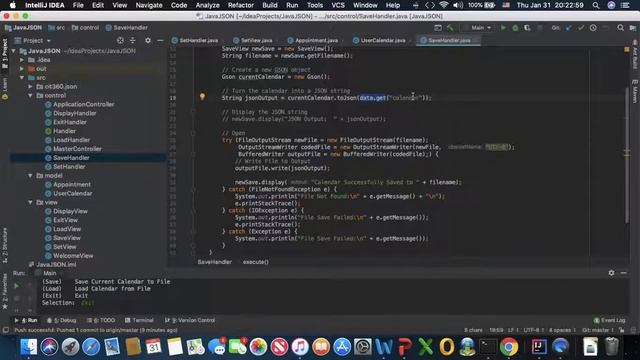Expand the .idea folder
This screenshot has width=640, height=360.
[x=22, y=60]
